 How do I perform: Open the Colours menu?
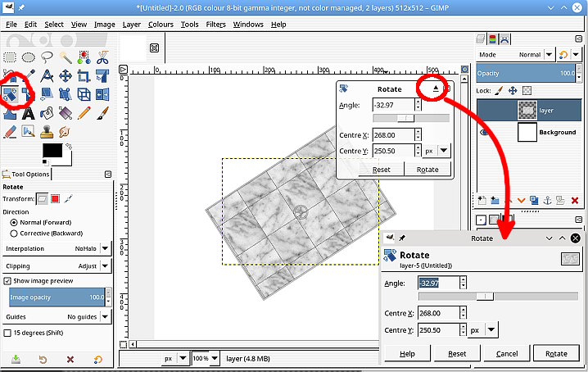[161, 25]
